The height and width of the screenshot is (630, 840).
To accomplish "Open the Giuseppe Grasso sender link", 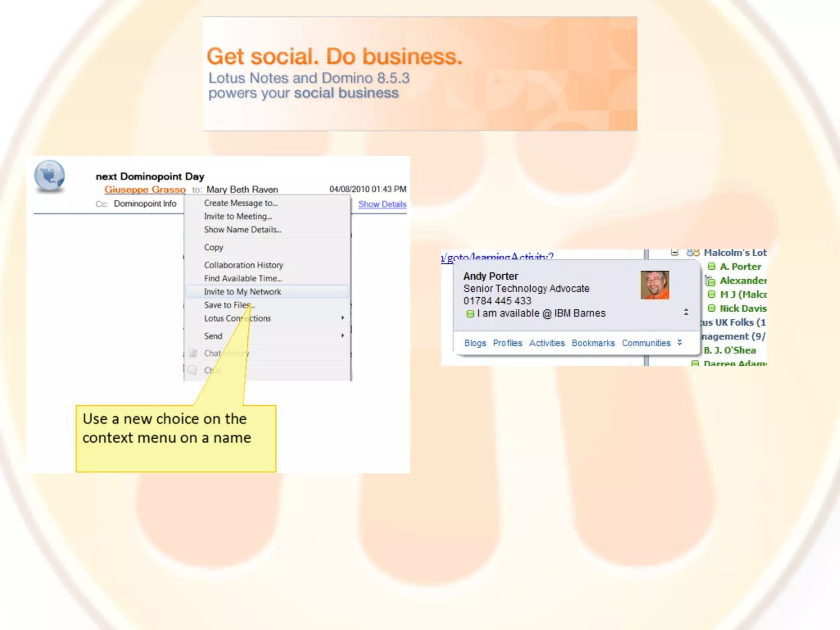I will point(145,189).
